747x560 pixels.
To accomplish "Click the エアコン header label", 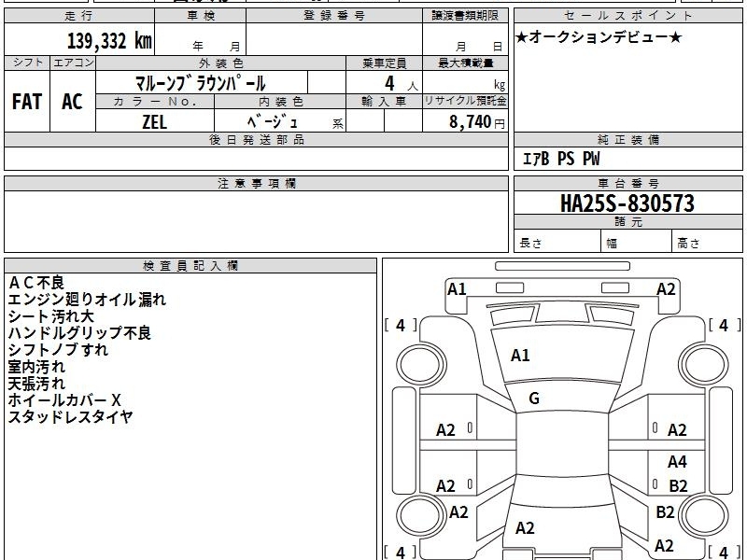I will 73,63.
